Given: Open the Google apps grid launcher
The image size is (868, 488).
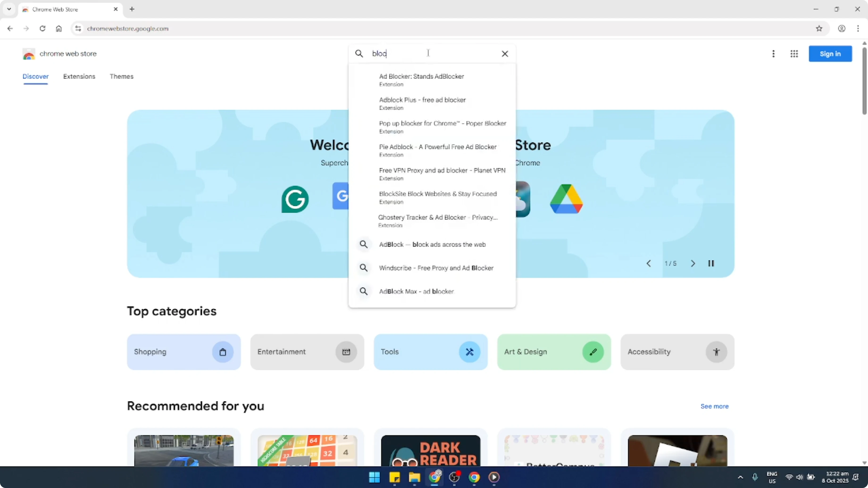Looking at the screenshot, I should pos(794,54).
